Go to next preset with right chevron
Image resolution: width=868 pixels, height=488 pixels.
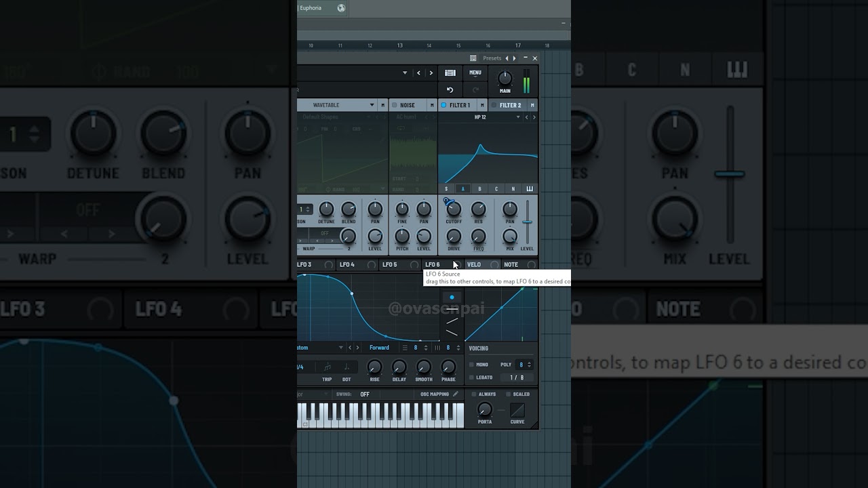click(431, 73)
